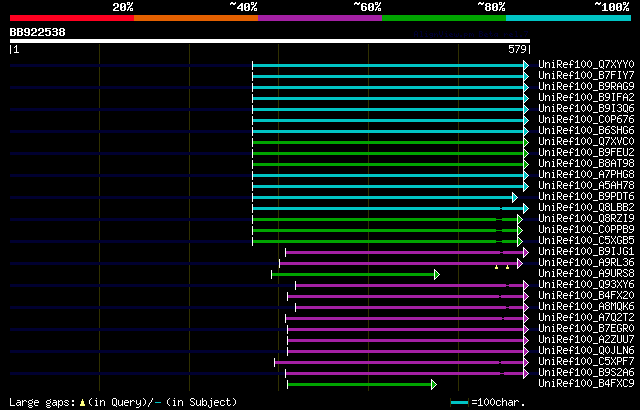Click the cyan 100char scale bar

tap(460, 403)
